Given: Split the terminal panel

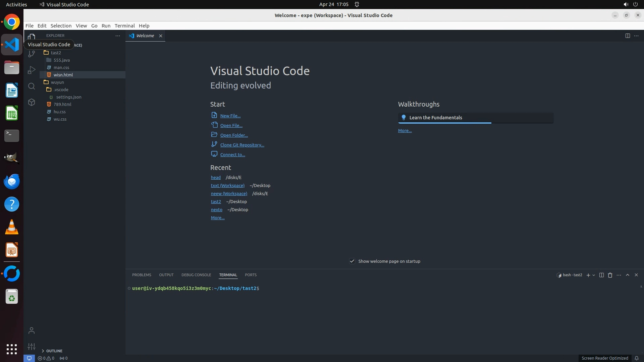Looking at the screenshot, I should tap(601, 275).
